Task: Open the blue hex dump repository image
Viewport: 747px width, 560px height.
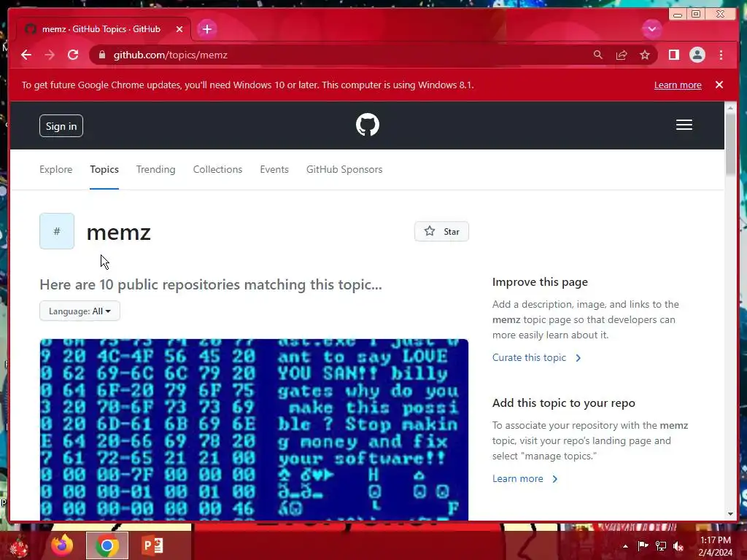Action: coord(254,429)
